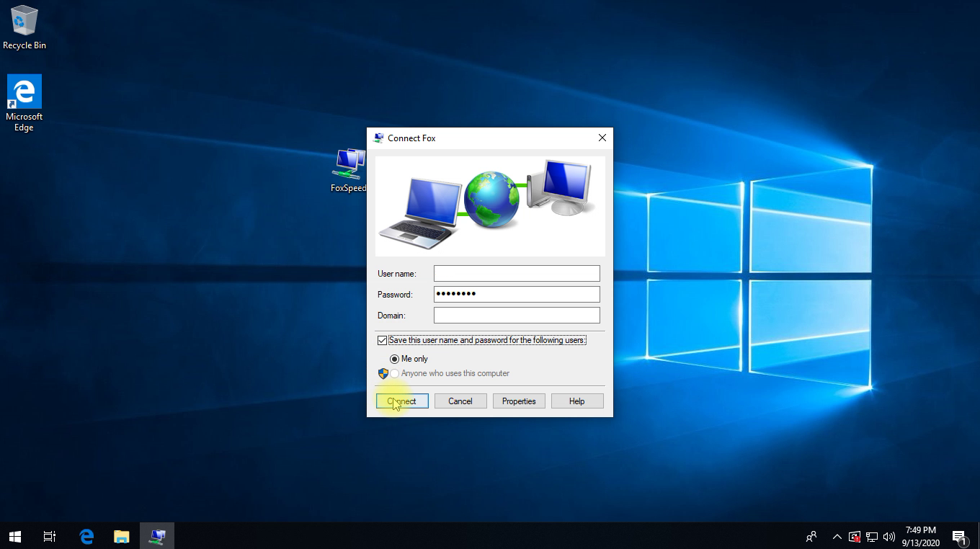Click the Cancel button in dialog

(460, 401)
